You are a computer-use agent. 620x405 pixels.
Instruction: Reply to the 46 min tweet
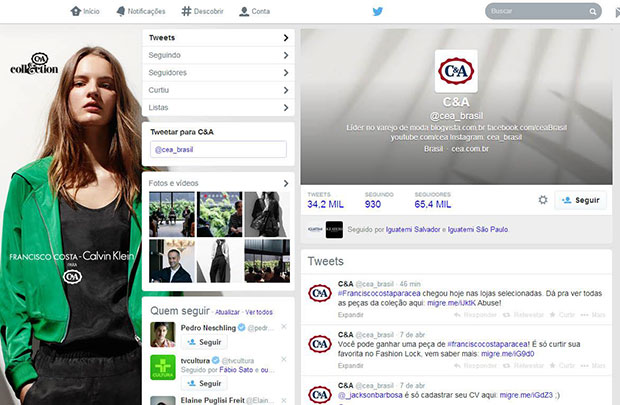tap(475, 315)
